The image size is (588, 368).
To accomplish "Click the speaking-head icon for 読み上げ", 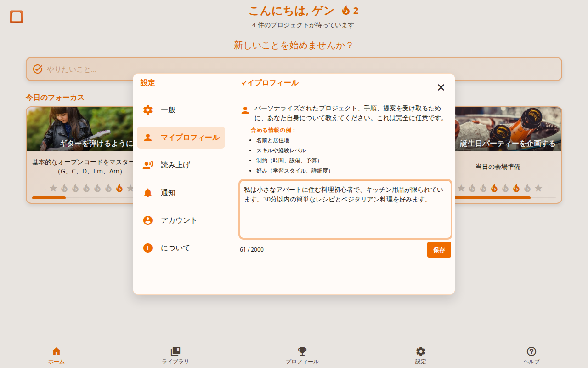I will (148, 165).
